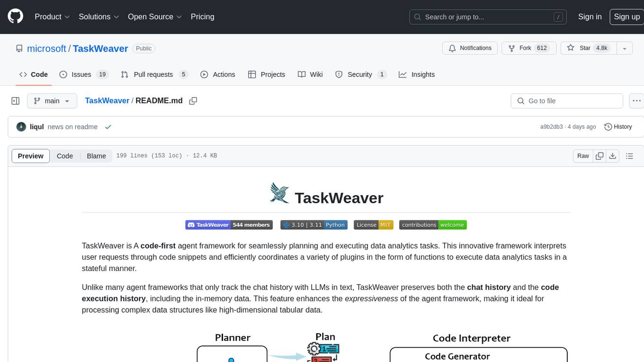Open the TaskWeaver repository link

pos(100,49)
